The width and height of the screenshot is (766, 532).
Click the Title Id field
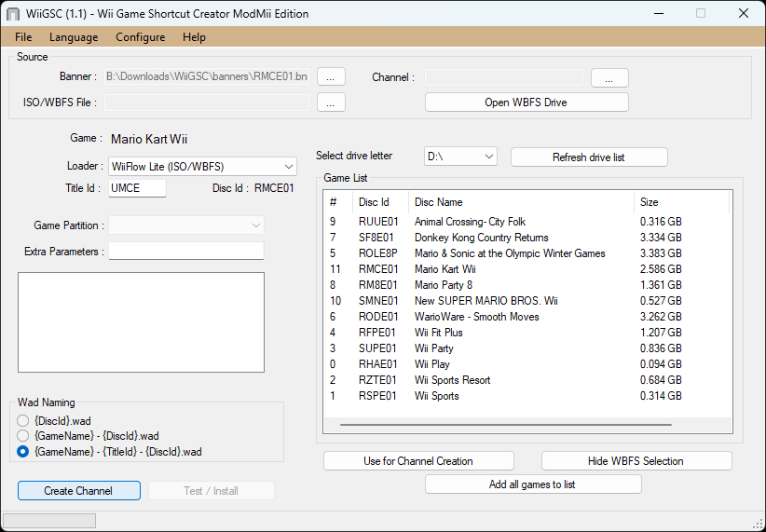137,188
